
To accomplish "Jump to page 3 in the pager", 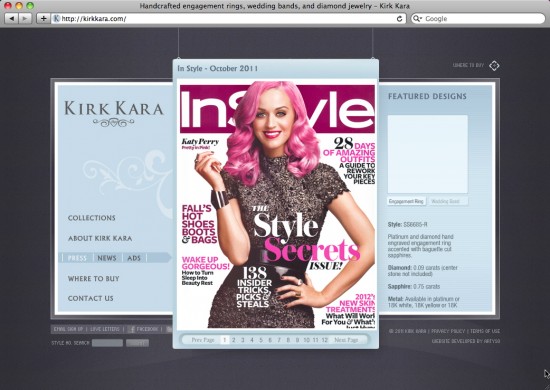I will click(x=242, y=340).
